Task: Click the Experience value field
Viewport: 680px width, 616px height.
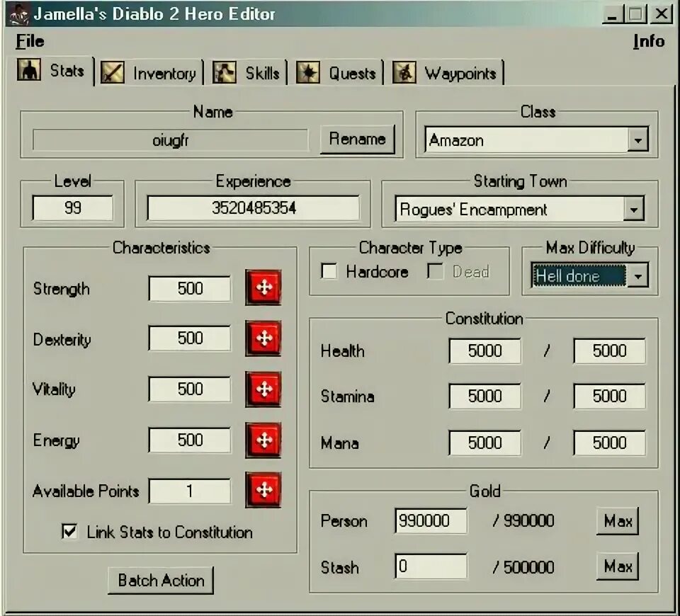Action: tap(254, 207)
